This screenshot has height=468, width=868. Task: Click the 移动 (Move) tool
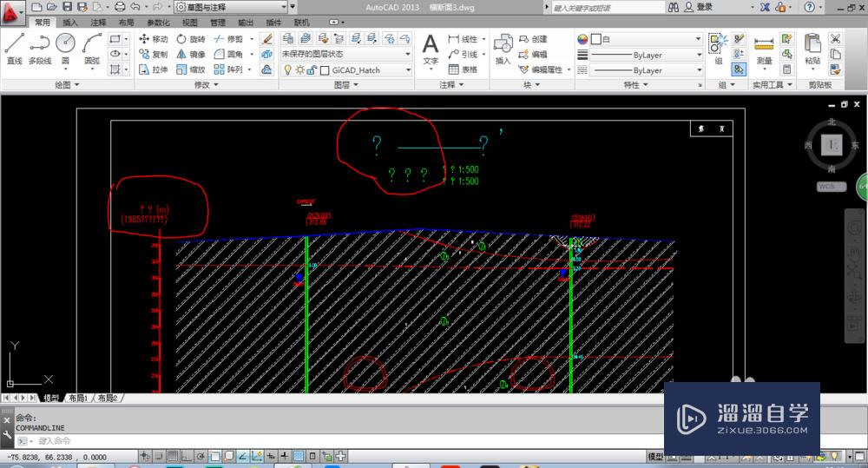click(154, 39)
